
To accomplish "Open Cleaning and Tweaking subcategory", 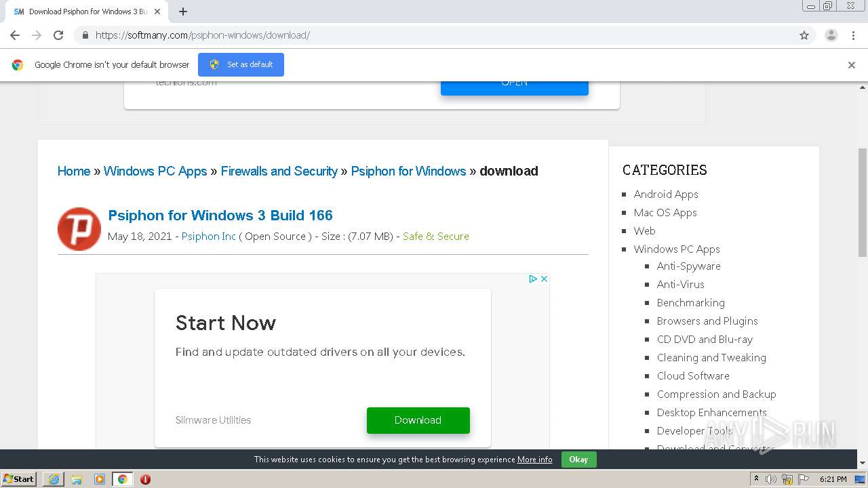I will click(x=711, y=358).
